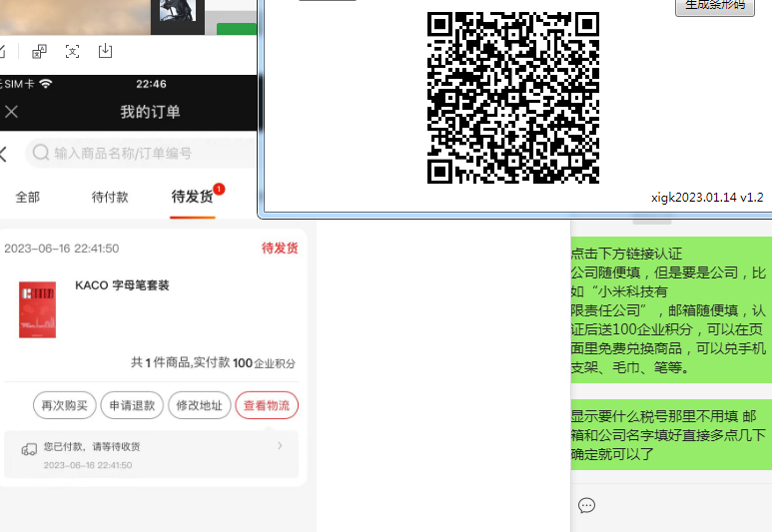The image size is (772, 532).
Task: Switch to the 待付款 tab
Action: click(x=110, y=197)
